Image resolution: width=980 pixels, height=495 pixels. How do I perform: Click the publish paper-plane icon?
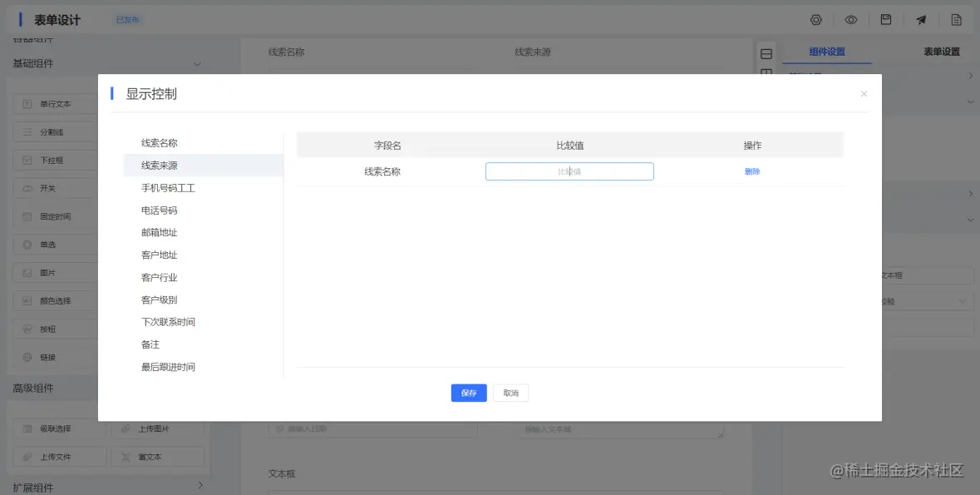921,20
